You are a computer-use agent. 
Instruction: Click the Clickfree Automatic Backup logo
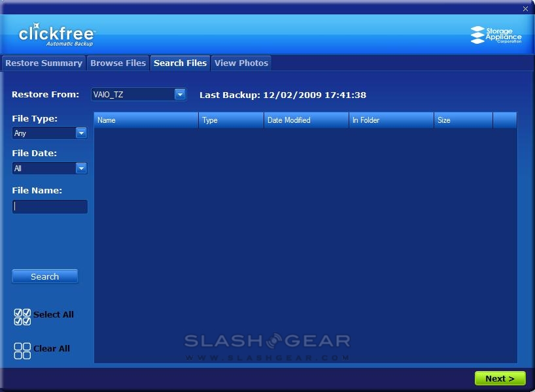click(57, 35)
